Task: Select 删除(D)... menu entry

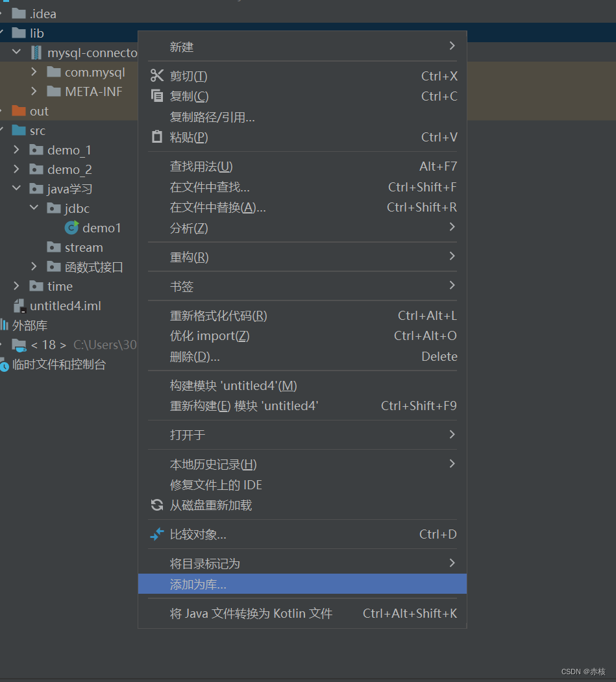Action: pyautogui.click(x=302, y=357)
